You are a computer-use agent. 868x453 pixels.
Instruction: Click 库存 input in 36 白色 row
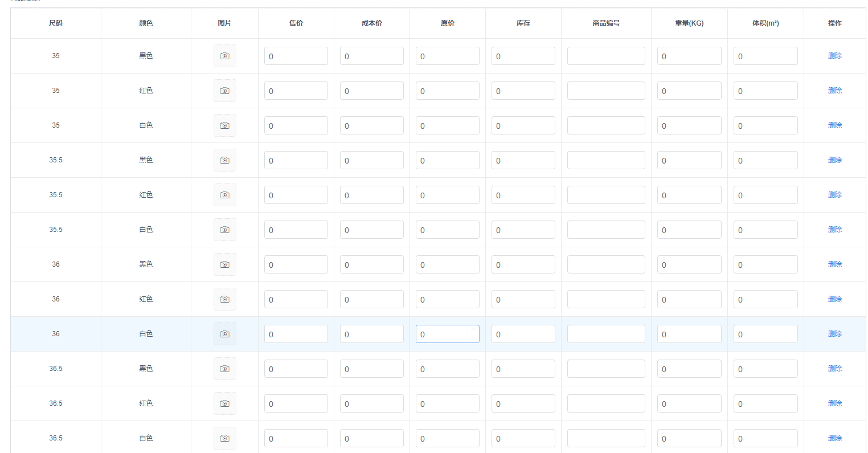pos(523,334)
